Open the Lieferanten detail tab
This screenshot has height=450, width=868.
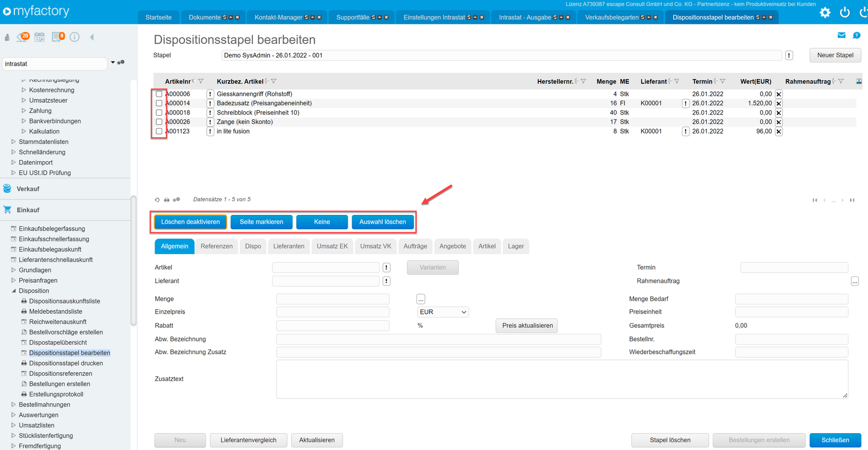tap(289, 246)
